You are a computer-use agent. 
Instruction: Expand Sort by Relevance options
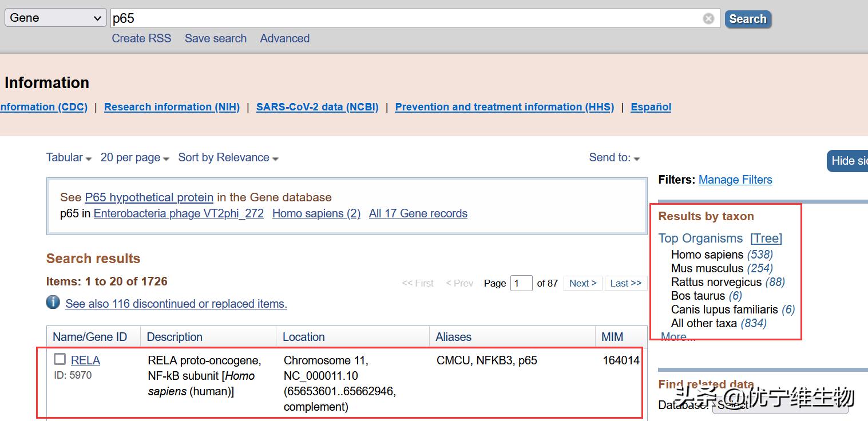click(228, 158)
